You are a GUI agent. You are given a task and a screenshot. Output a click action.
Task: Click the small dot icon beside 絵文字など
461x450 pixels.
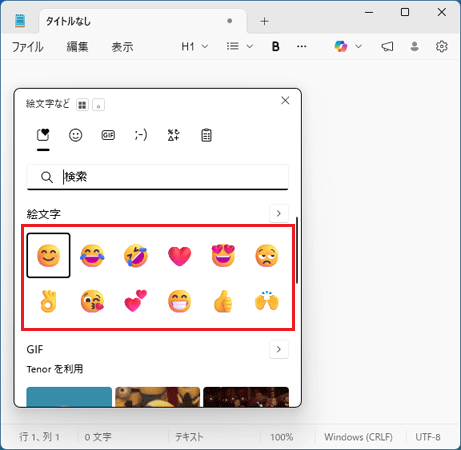pyautogui.click(x=98, y=105)
